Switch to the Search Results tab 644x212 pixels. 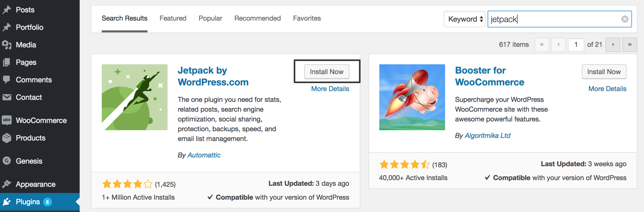pos(124,18)
